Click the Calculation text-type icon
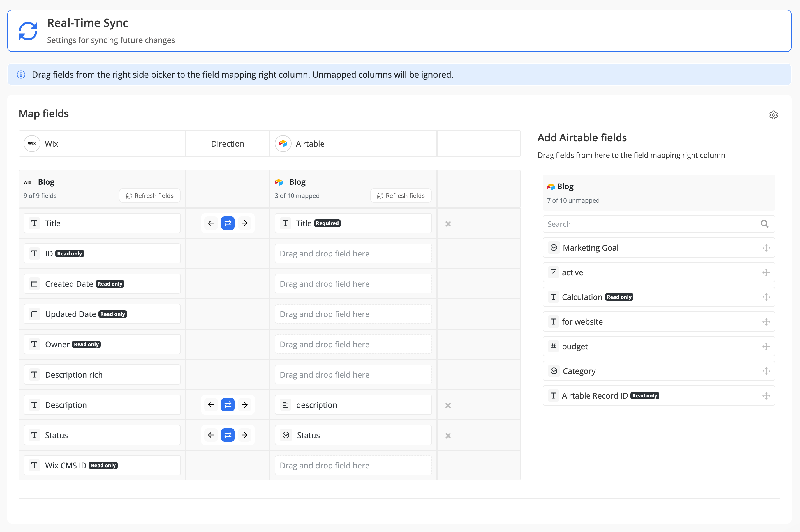The width and height of the screenshot is (800, 532). (553, 297)
